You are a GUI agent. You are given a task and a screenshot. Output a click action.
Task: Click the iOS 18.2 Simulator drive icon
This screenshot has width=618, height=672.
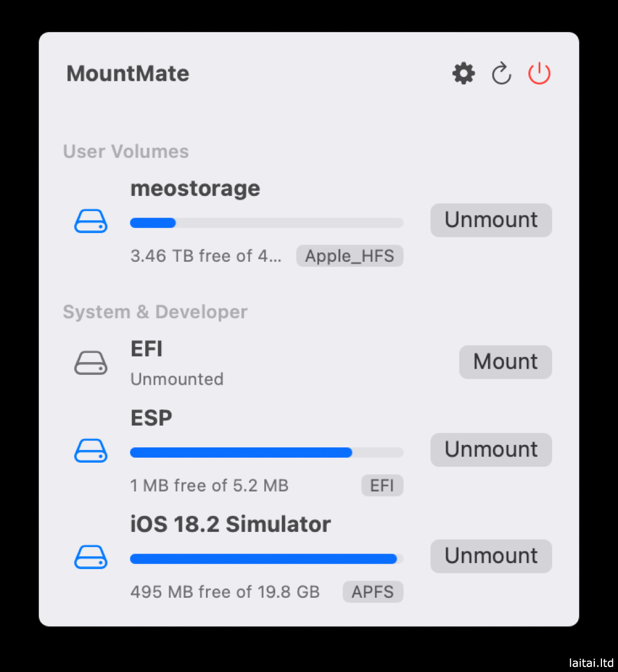point(91,557)
